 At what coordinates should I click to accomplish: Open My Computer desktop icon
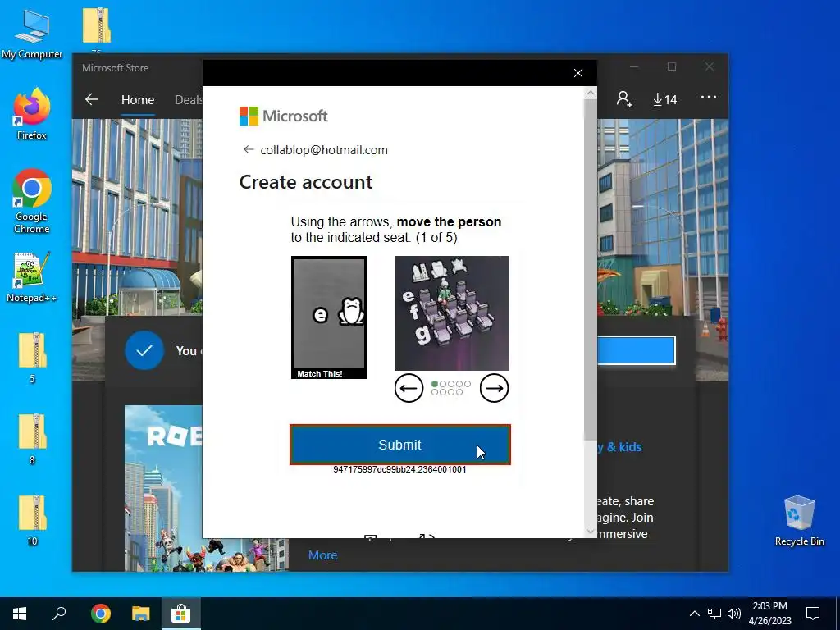coord(32,33)
